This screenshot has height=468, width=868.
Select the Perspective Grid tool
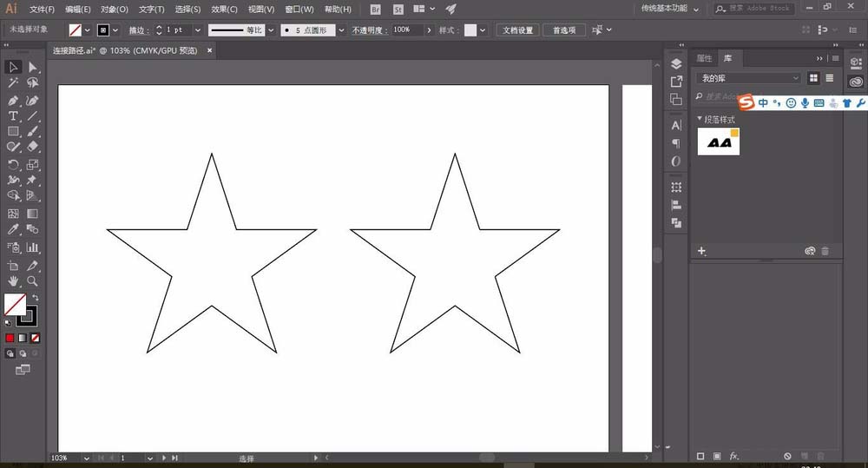point(33,195)
